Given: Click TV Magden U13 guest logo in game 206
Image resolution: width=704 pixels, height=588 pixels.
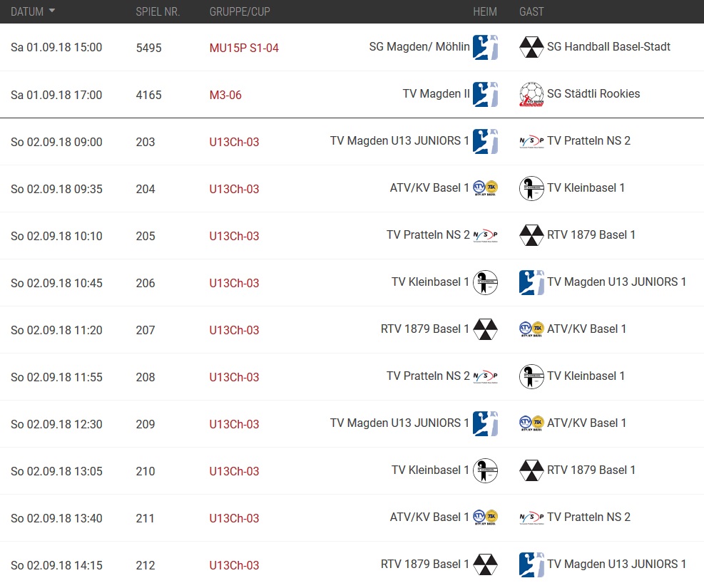Looking at the screenshot, I should point(531,282).
